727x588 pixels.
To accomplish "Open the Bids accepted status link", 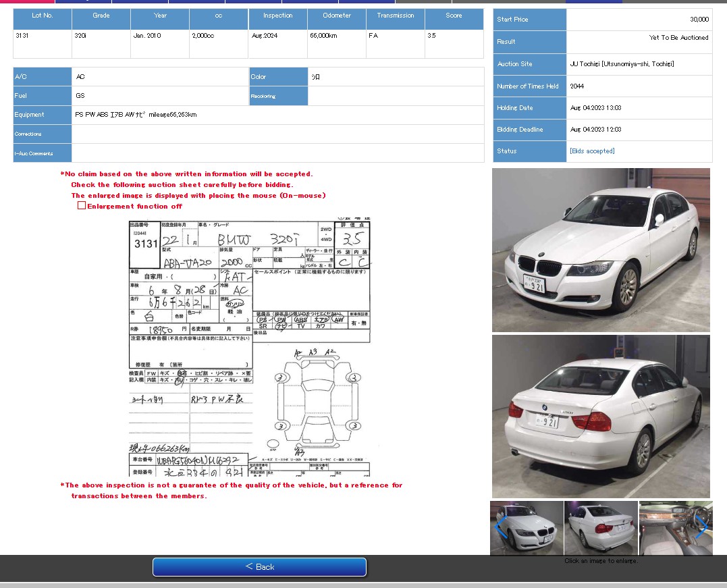I will click(592, 151).
